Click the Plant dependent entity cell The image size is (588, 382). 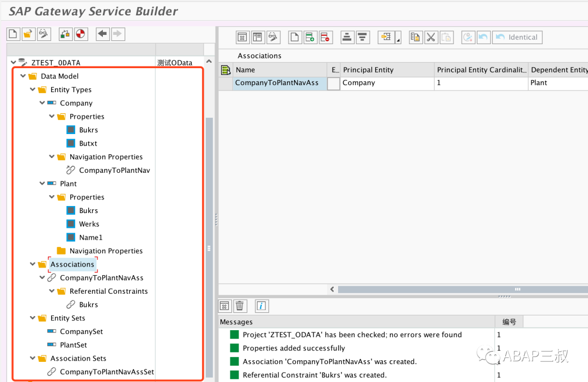(x=559, y=83)
